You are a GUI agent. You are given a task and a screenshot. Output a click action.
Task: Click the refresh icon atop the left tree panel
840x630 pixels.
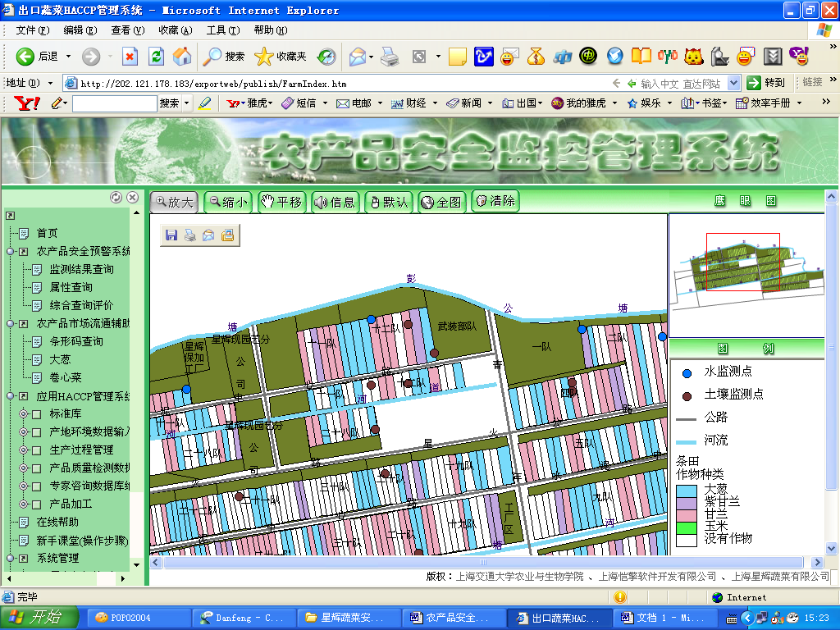(116, 198)
